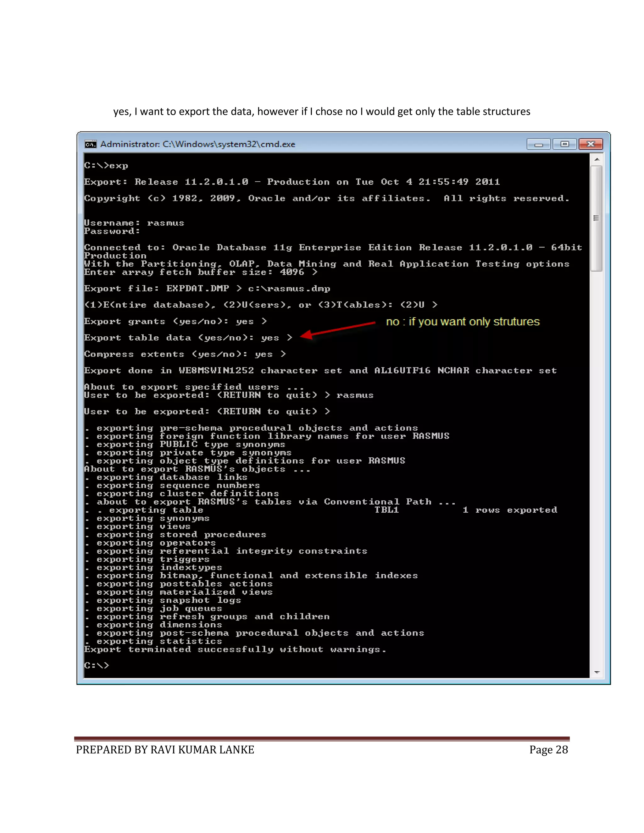Click the final 'C:\>' command prompt
This screenshot has height=833, width=644.
pos(97,665)
